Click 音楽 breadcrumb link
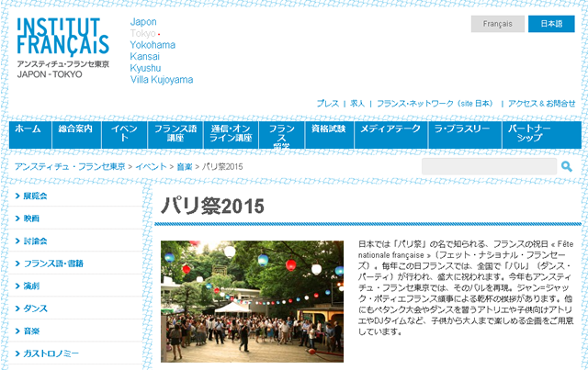 184,166
